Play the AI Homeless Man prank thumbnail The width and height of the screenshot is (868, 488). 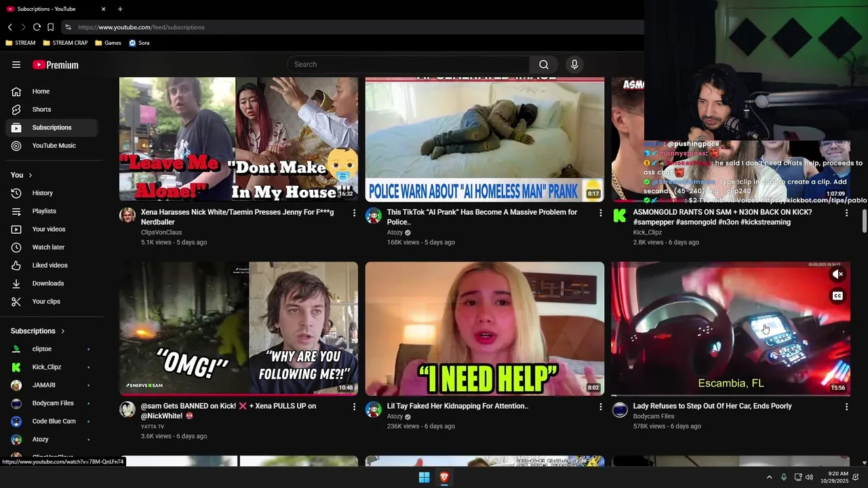[485, 140]
